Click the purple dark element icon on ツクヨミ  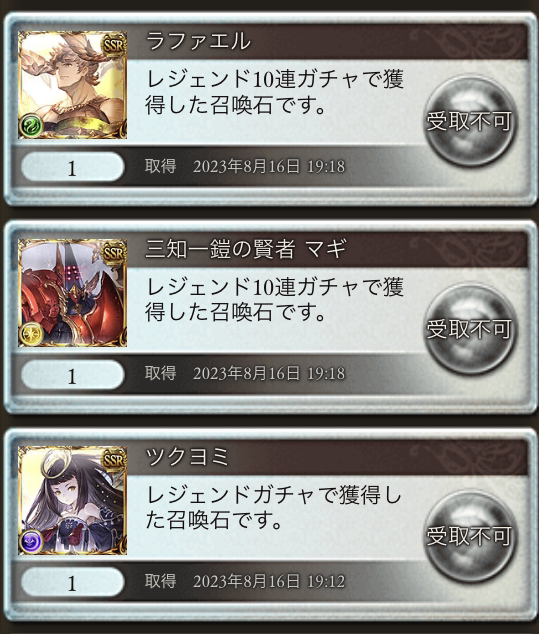[32, 541]
